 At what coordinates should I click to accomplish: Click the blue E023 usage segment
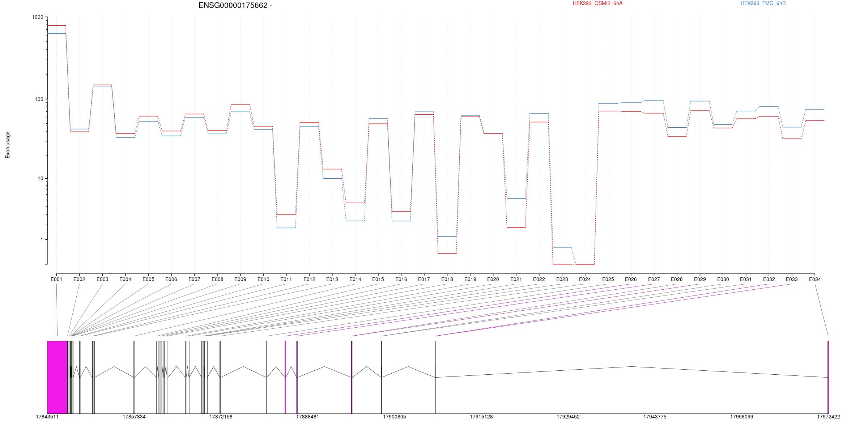(x=562, y=248)
